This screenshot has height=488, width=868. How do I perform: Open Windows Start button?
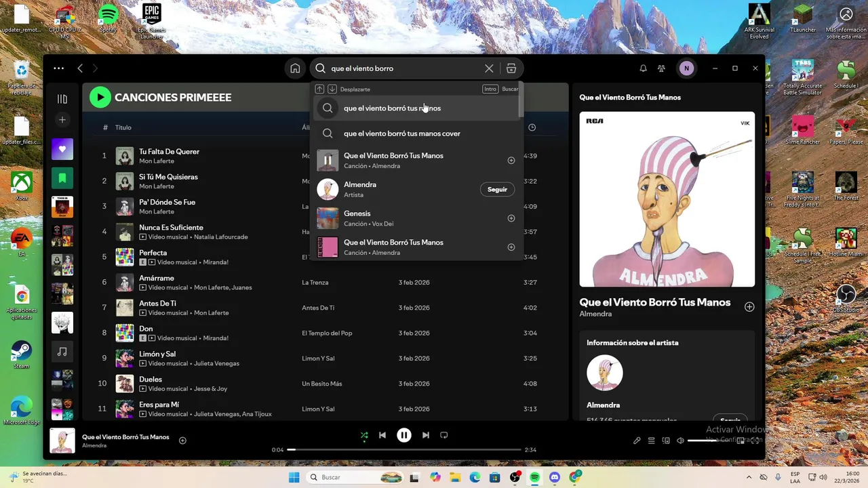click(x=294, y=477)
